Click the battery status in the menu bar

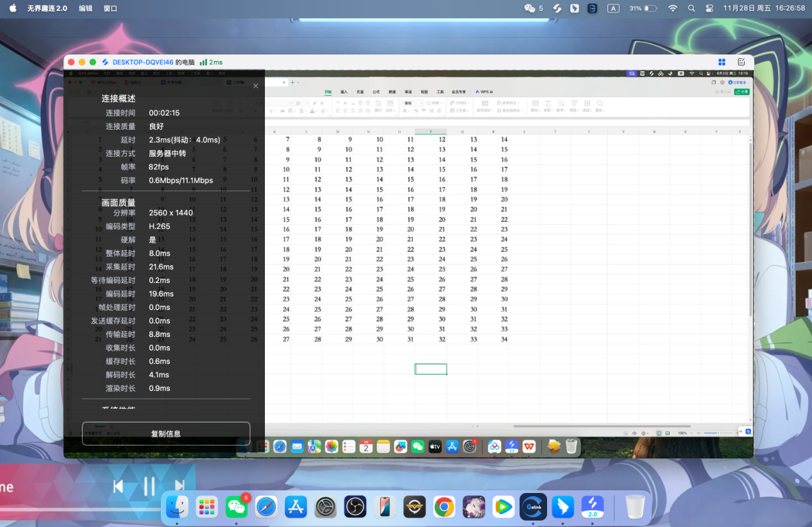[643, 8]
